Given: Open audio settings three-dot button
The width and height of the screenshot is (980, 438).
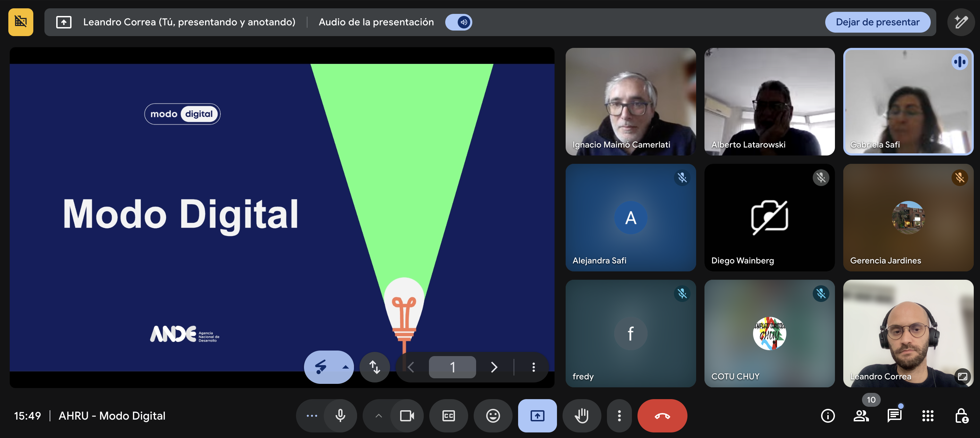Looking at the screenshot, I should tap(312, 415).
